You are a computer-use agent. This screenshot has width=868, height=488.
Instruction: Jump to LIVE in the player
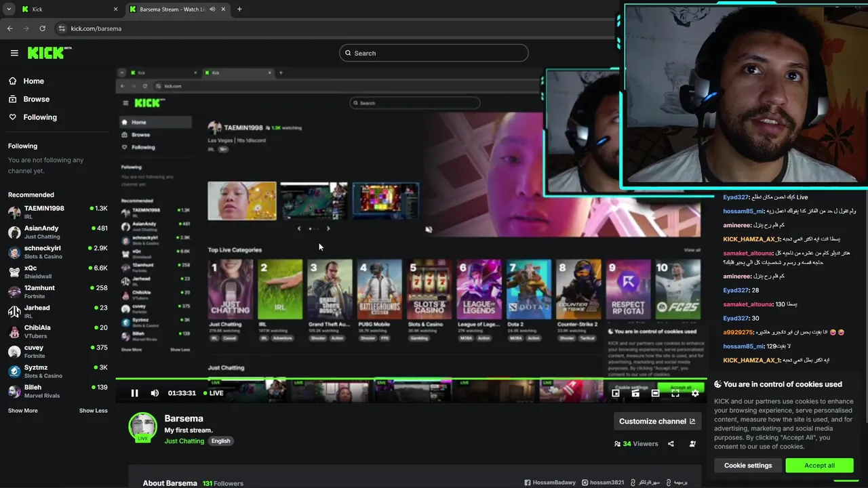tap(213, 393)
